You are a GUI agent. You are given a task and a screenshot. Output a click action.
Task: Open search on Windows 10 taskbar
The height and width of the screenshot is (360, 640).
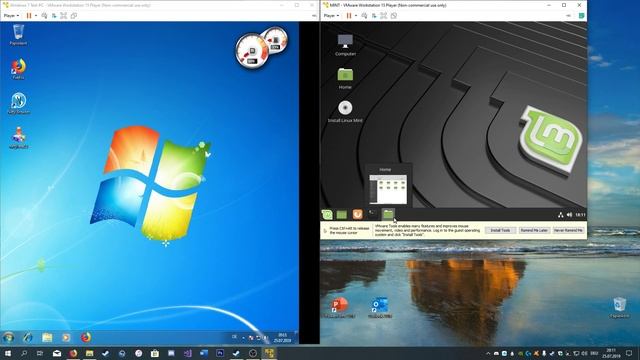[x=24, y=353]
